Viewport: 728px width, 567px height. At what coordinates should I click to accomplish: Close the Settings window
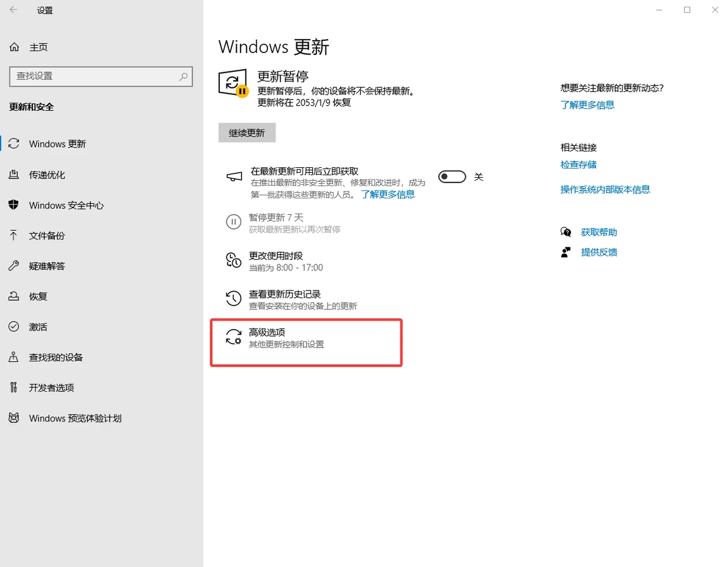[x=715, y=10]
